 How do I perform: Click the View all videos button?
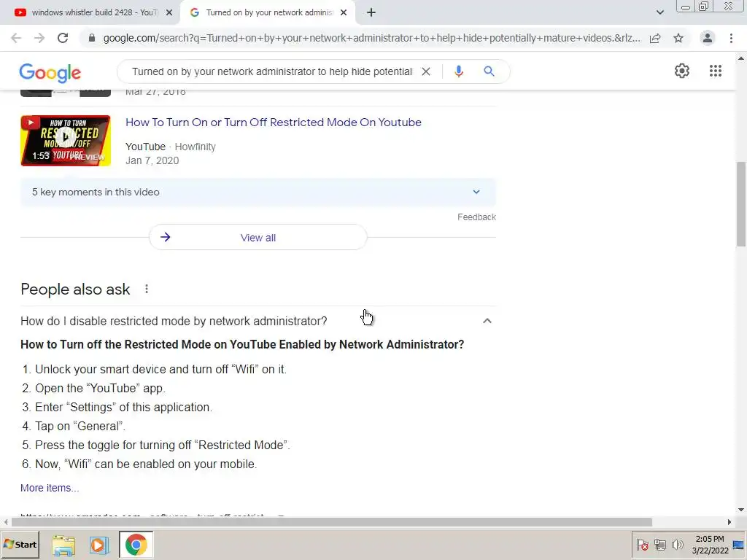coord(258,237)
